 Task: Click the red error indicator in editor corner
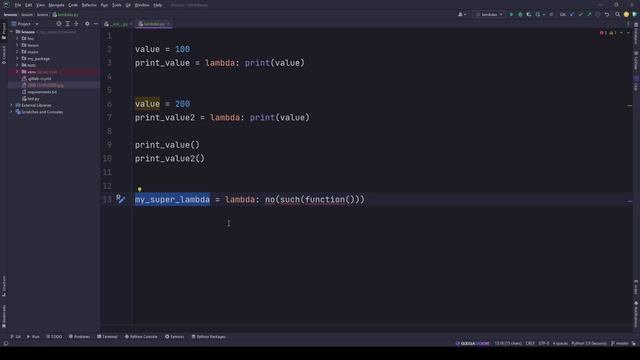pos(603,33)
